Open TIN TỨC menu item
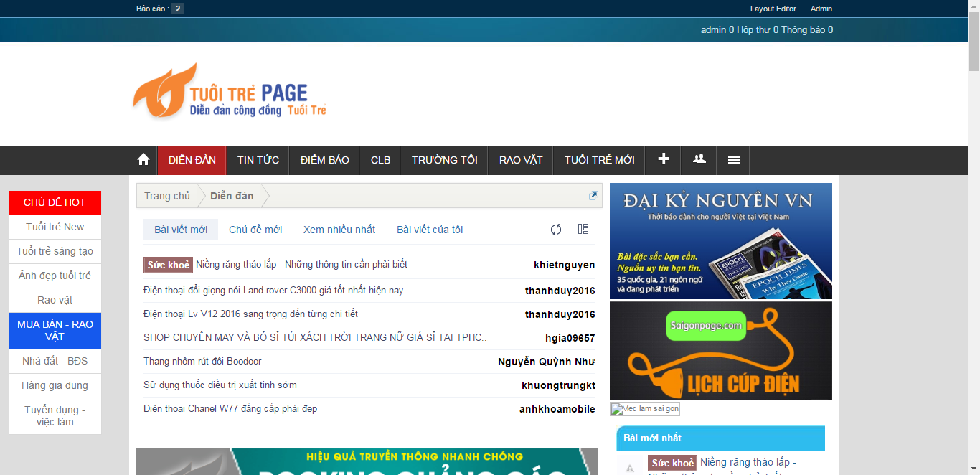Image resolution: width=980 pixels, height=475 pixels. (x=258, y=160)
